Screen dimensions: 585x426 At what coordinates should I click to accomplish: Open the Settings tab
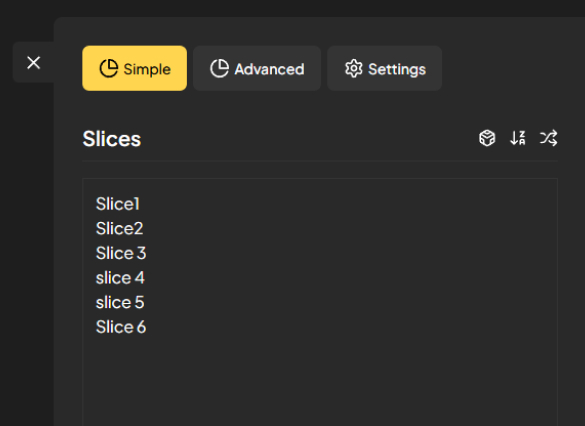click(385, 68)
